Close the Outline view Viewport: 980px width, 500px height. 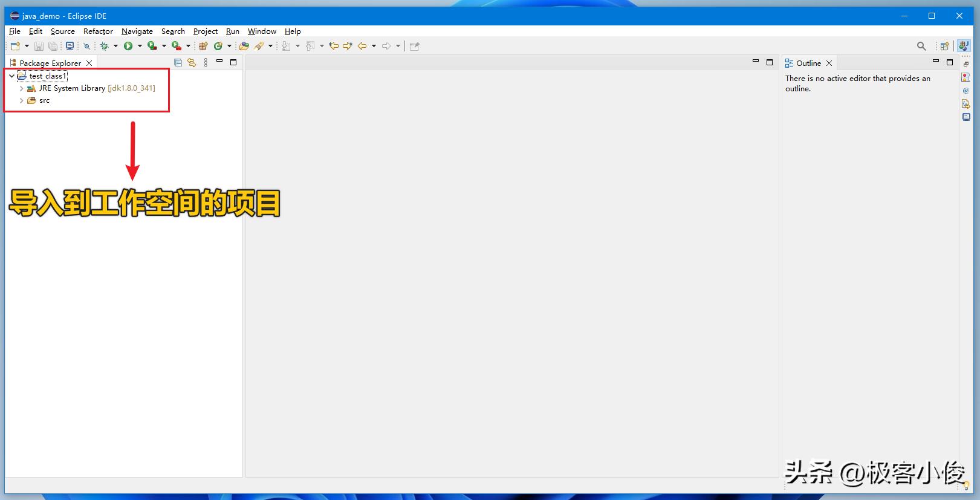[829, 63]
